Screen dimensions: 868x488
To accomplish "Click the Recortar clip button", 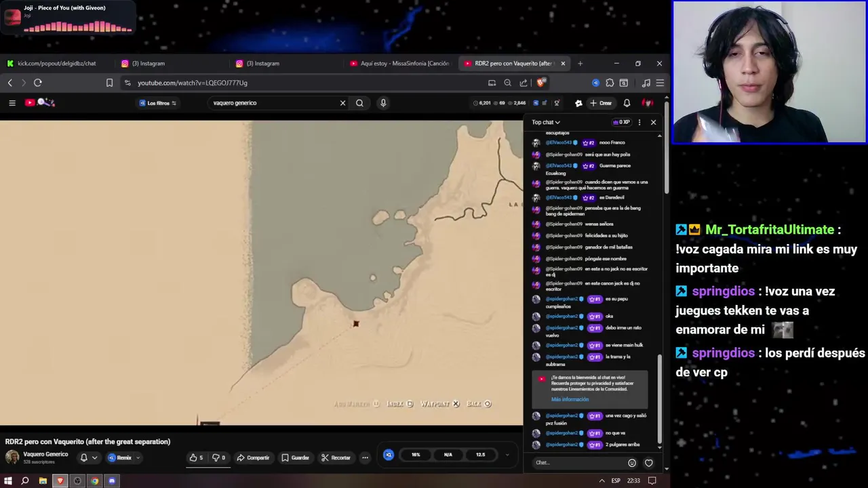I will (x=336, y=457).
